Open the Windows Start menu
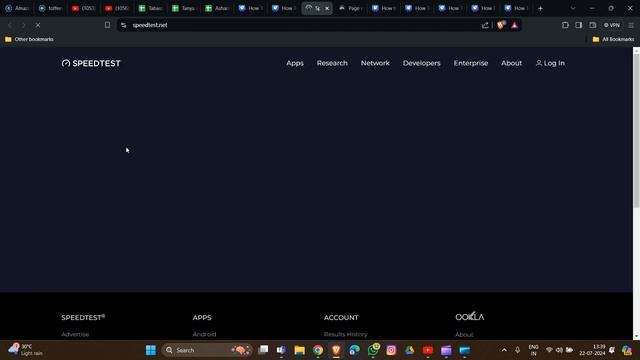Image resolution: width=640 pixels, height=360 pixels. (x=151, y=350)
